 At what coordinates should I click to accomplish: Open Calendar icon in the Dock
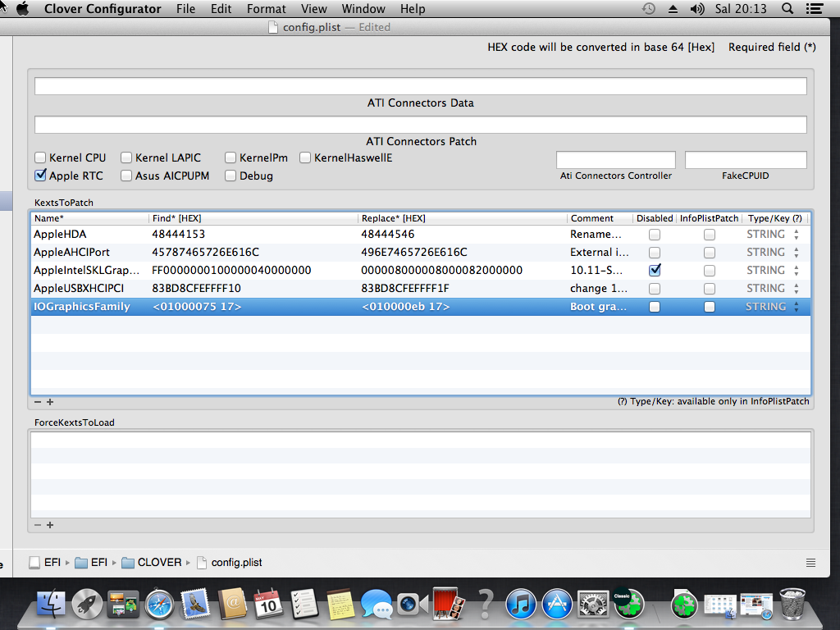pyautogui.click(x=268, y=604)
